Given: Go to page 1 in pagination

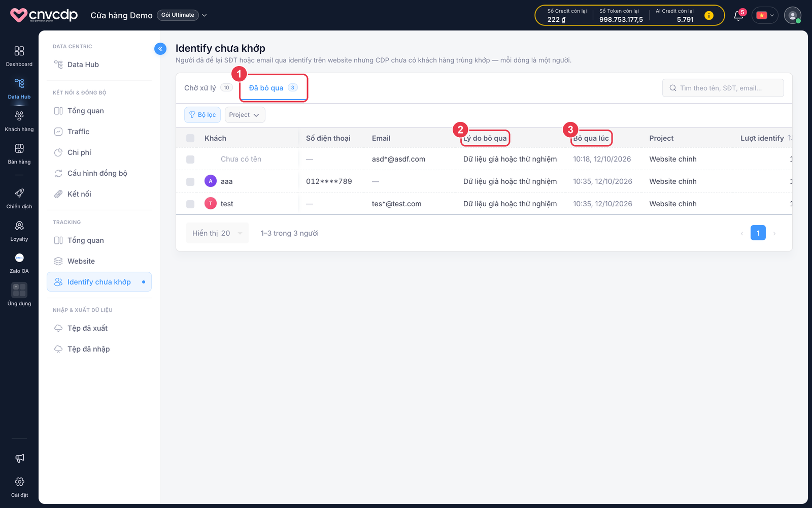Looking at the screenshot, I should pyautogui.click(x=758, y=233).
